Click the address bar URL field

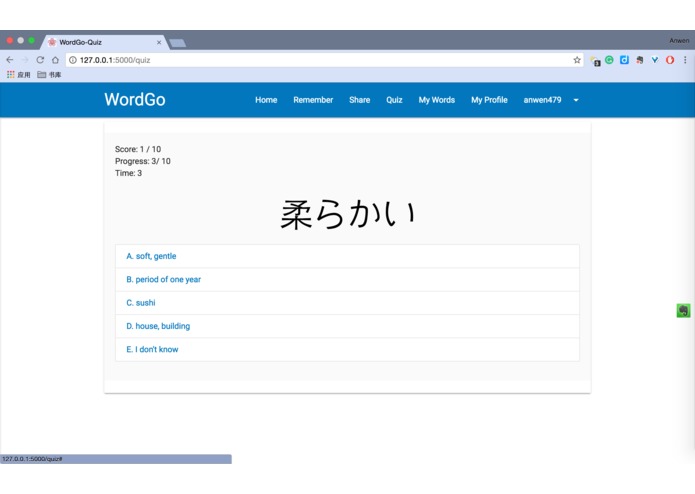[x=324, y=60]
